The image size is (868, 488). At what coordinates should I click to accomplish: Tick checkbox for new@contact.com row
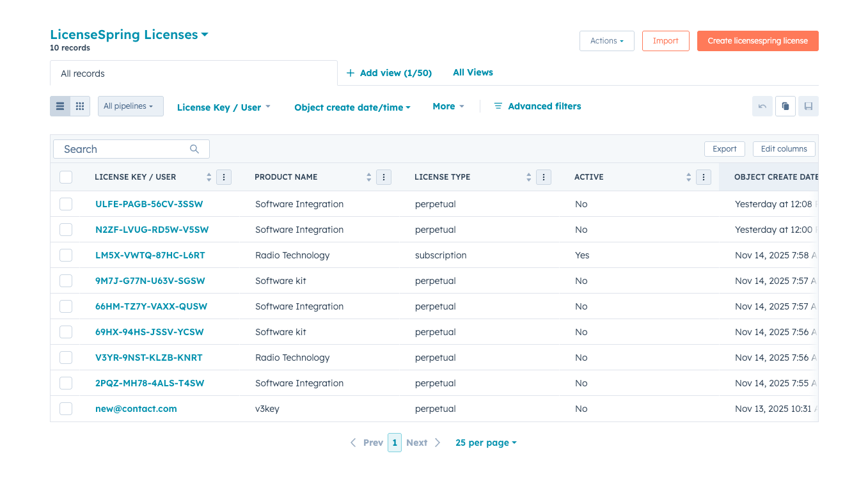[66, 409]
